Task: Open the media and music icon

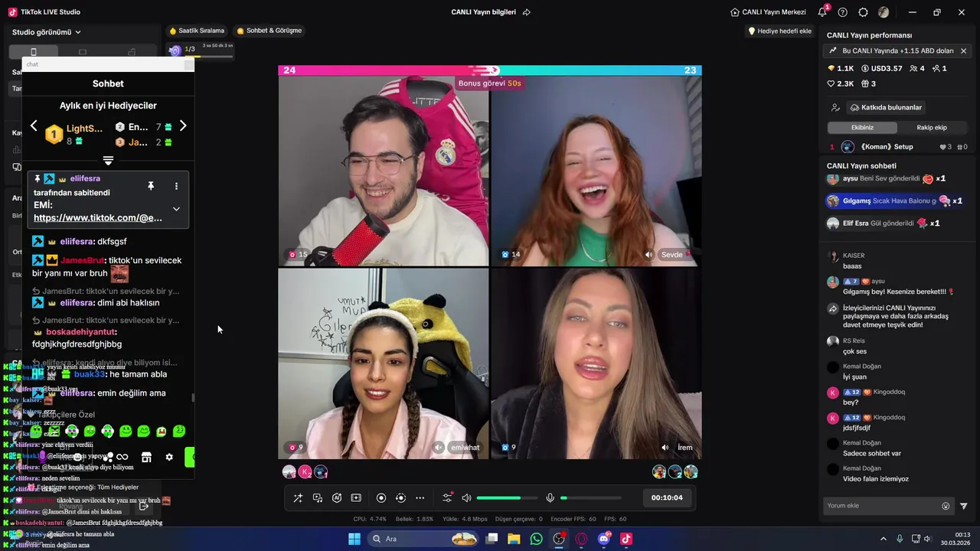Action: tap(318, 498)
